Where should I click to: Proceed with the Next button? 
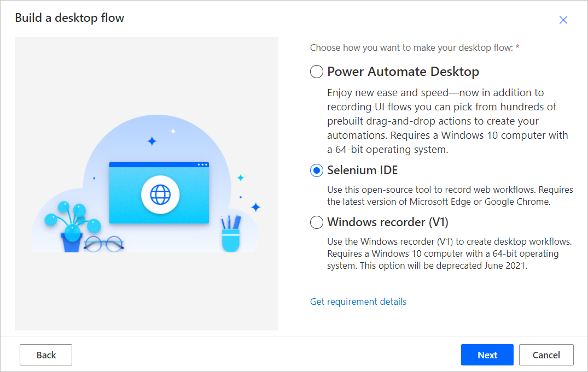(x=487, y=355)
